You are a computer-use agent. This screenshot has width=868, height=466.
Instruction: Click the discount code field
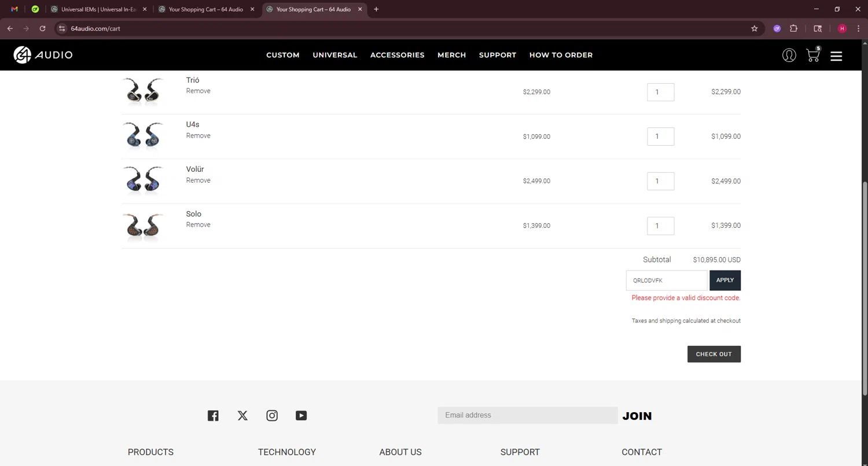click(x=667, y=280)
